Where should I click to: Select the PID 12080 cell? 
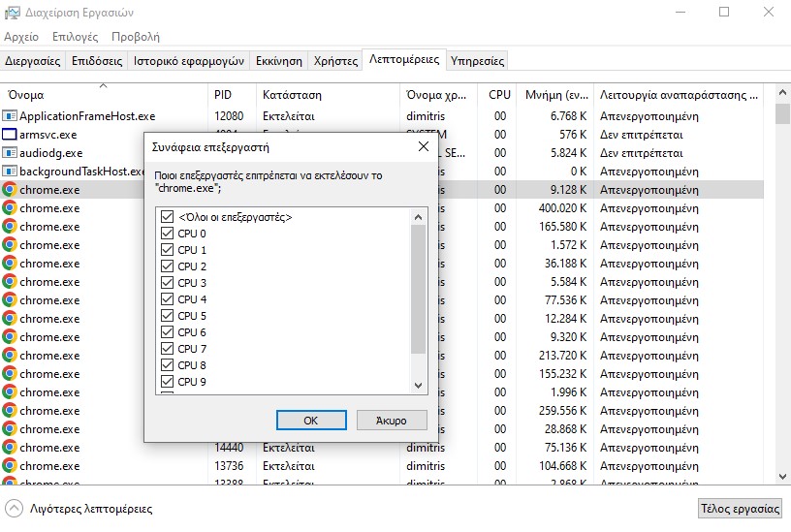point(229,116)
